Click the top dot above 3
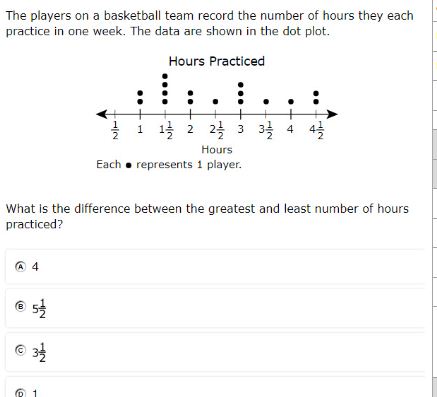The width and height of the screenshot is (437, 397). (241, 85)
